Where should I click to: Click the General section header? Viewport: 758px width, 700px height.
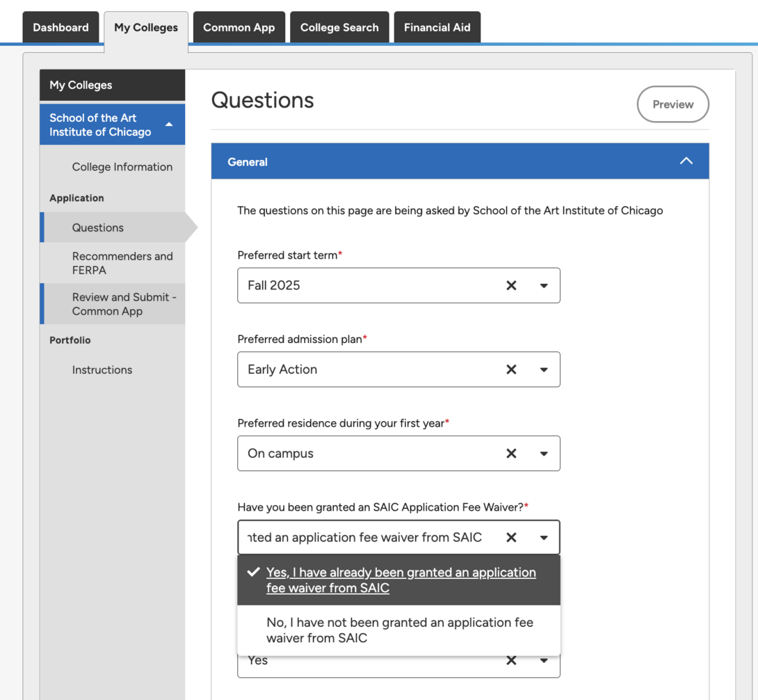(x=460, y=161)
